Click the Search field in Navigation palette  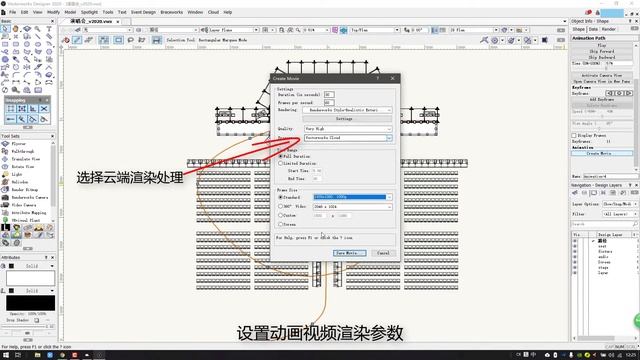[x=604, y=224]
